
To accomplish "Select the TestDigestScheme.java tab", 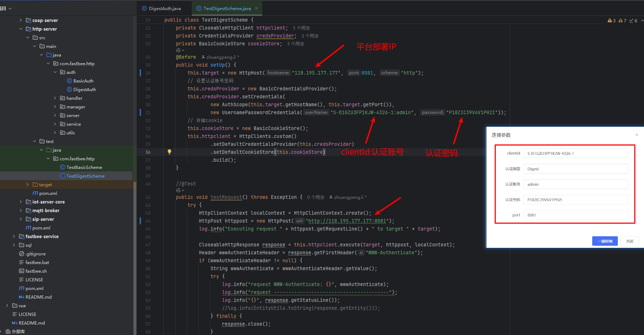I will click(x=227, y=8).
